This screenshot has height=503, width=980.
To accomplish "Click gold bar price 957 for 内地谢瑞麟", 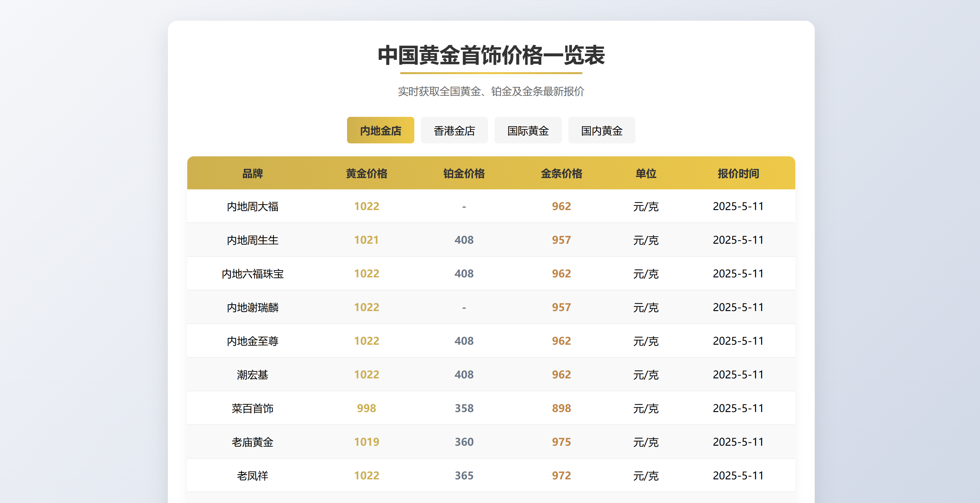I will pos(561,307).
